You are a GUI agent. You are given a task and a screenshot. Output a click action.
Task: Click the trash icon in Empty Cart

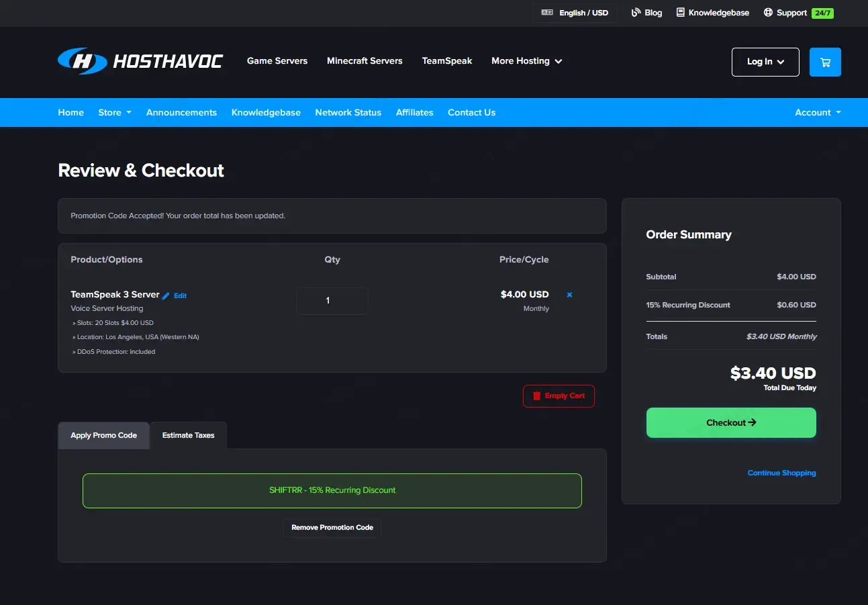click(536, 396)
